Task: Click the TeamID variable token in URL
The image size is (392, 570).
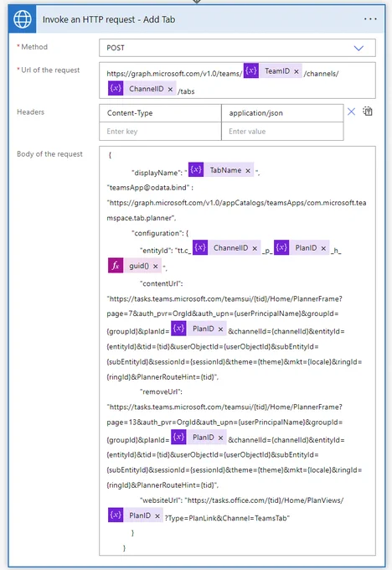Action: pyautogui.click(x=272, y=71)
